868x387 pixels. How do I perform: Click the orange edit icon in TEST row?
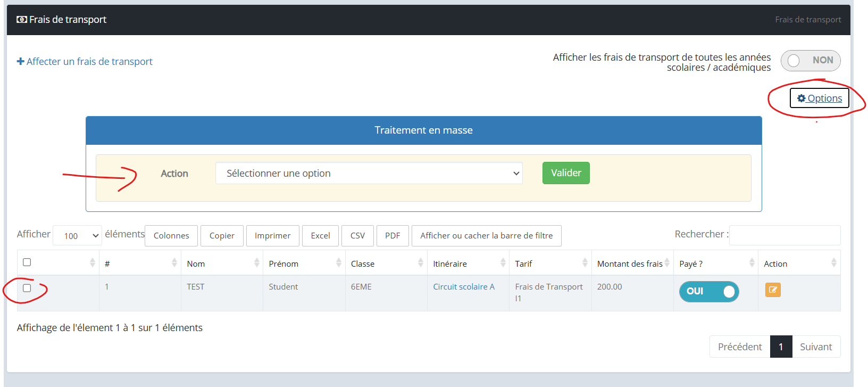(x=773, y=290)
